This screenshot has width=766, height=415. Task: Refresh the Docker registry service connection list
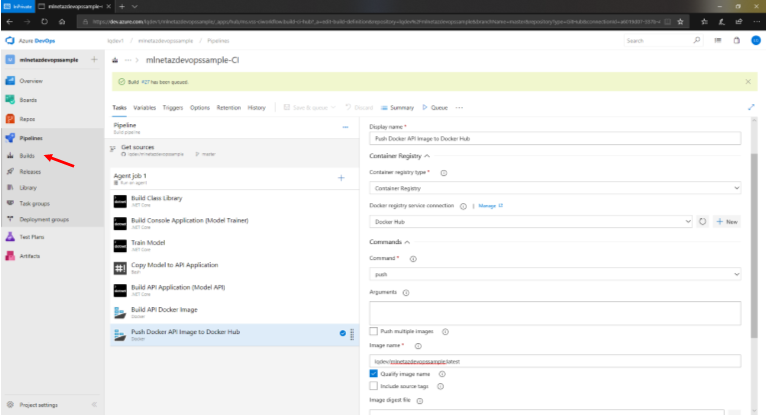pyautogui.click(x=703, y=221)
